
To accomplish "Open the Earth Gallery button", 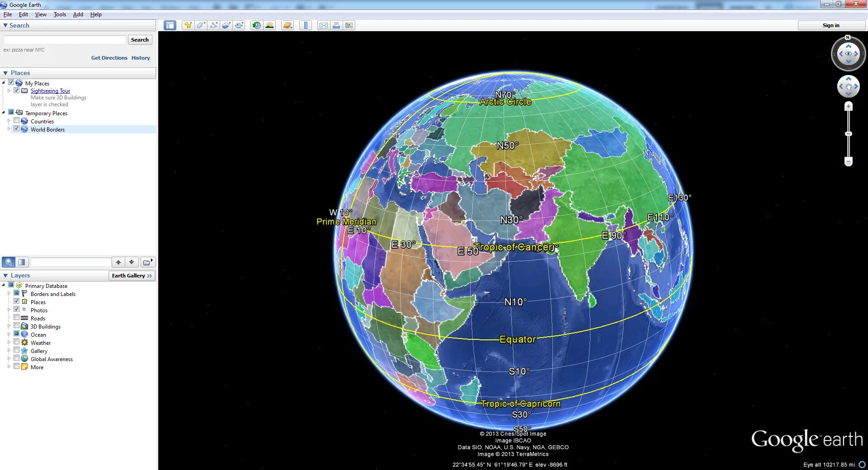I will pyautogui.click(x=132, y=276).
